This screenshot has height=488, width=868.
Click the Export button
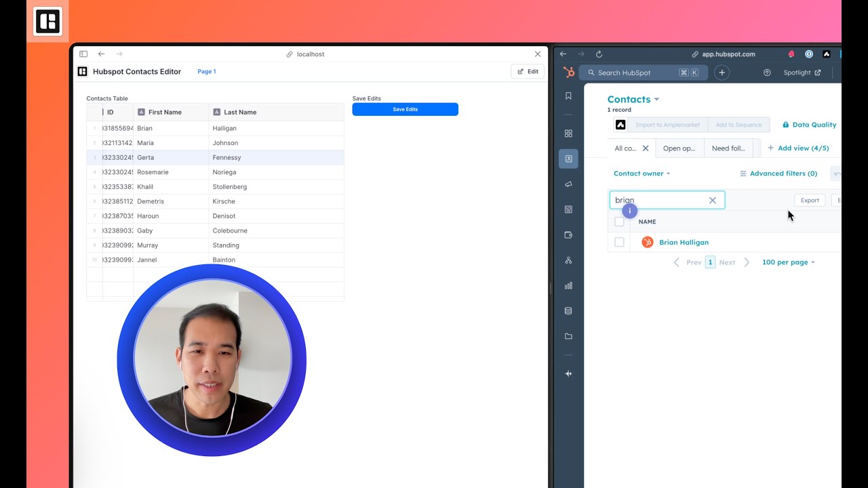tap(810, 201)
